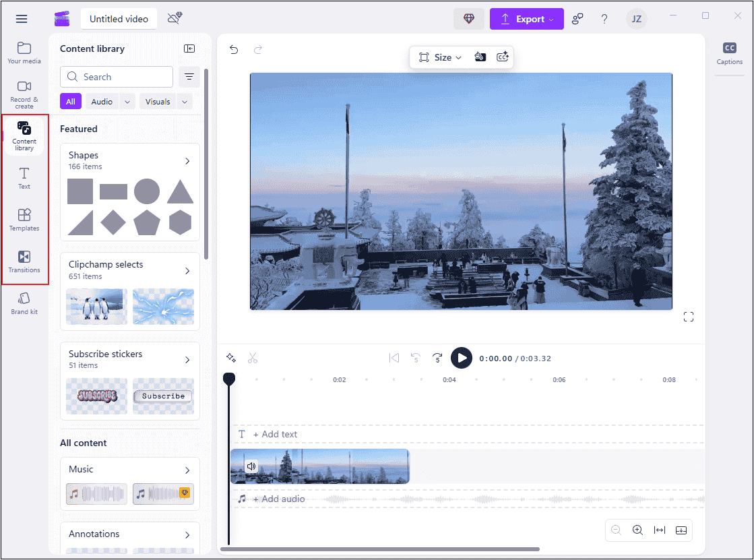The image size is (754, 560).
Task: Select Content library sidebar tab
Action: 24,135
